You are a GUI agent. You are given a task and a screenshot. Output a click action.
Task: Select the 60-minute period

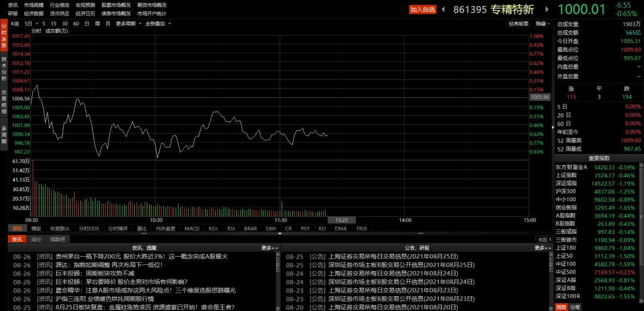(x=76, y=24)
